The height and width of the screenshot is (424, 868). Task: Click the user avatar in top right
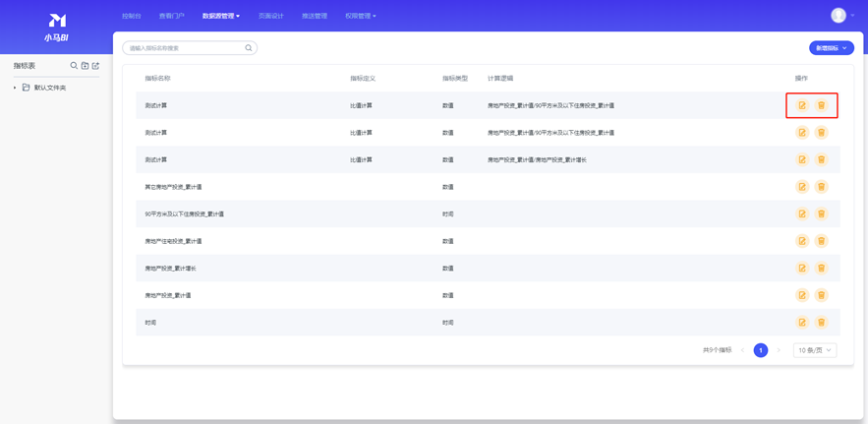pos(838,15)
